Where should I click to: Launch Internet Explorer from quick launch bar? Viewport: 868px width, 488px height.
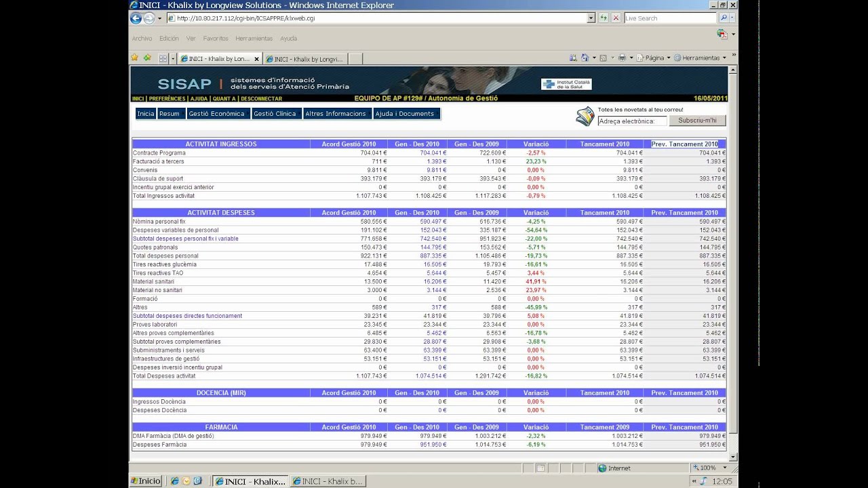pos(175,481)
